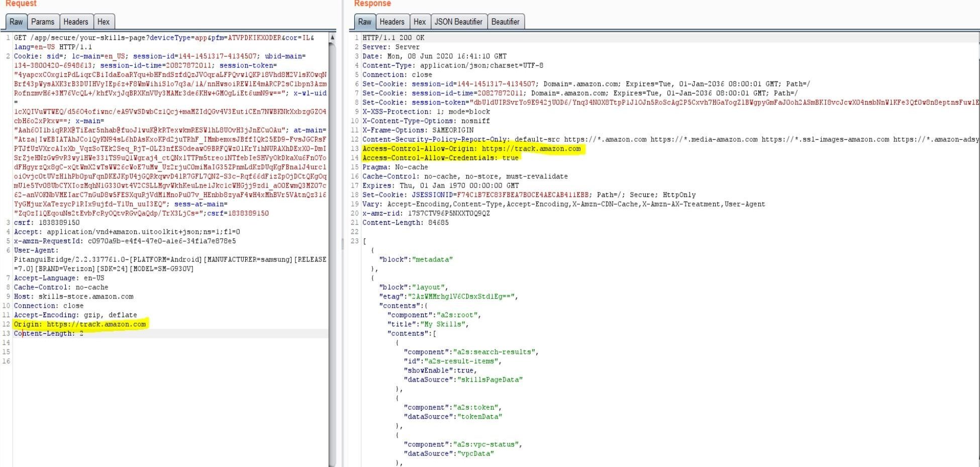Screen dimensions: 980x467
Task: Open the JSON Beautifier tab
Action: [x=458, y=22]
